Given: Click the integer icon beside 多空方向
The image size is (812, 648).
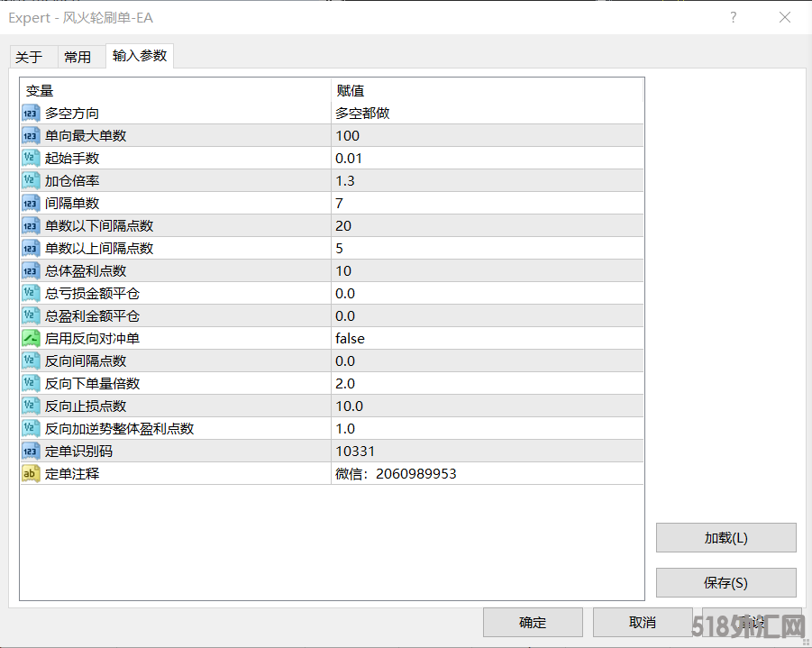Looking at the screenshot, I should pos(31,114).
